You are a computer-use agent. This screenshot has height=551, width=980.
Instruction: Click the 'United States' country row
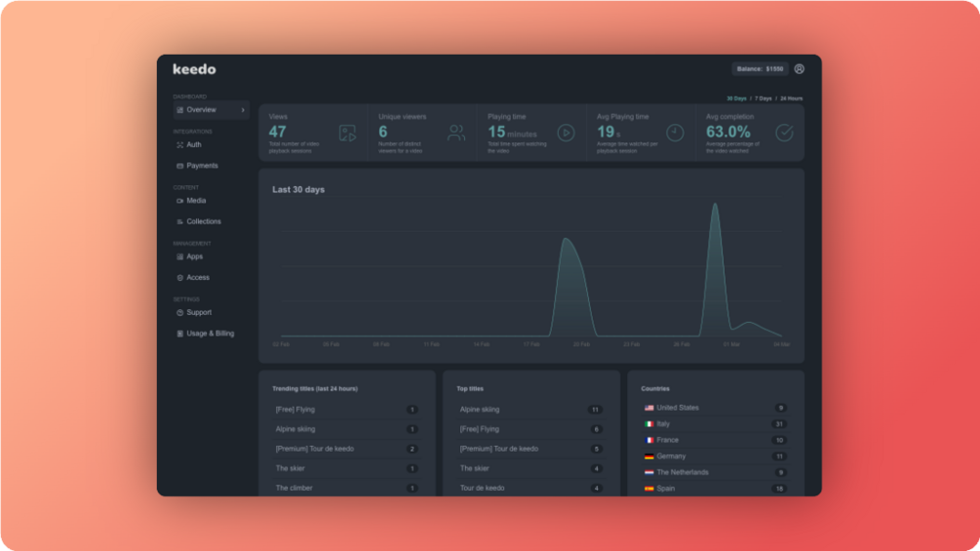click(x=715, y=408)
